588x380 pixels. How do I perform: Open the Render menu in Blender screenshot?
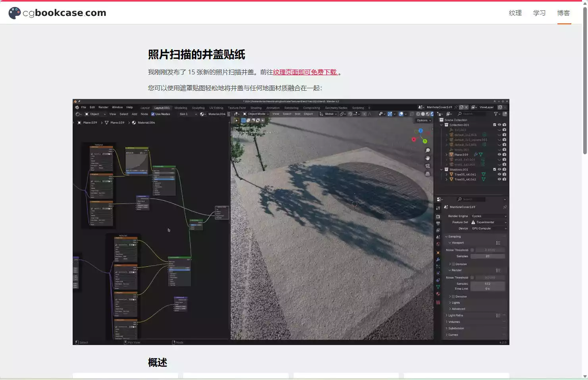tap(103, 107)
